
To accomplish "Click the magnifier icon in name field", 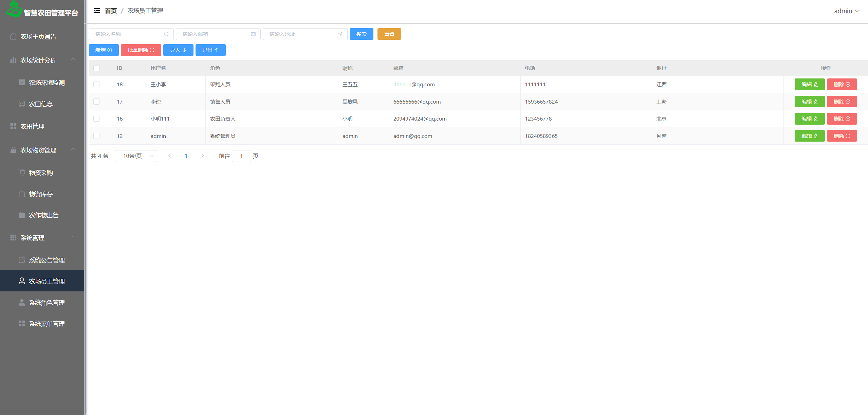I will click(x=166, y=34).
